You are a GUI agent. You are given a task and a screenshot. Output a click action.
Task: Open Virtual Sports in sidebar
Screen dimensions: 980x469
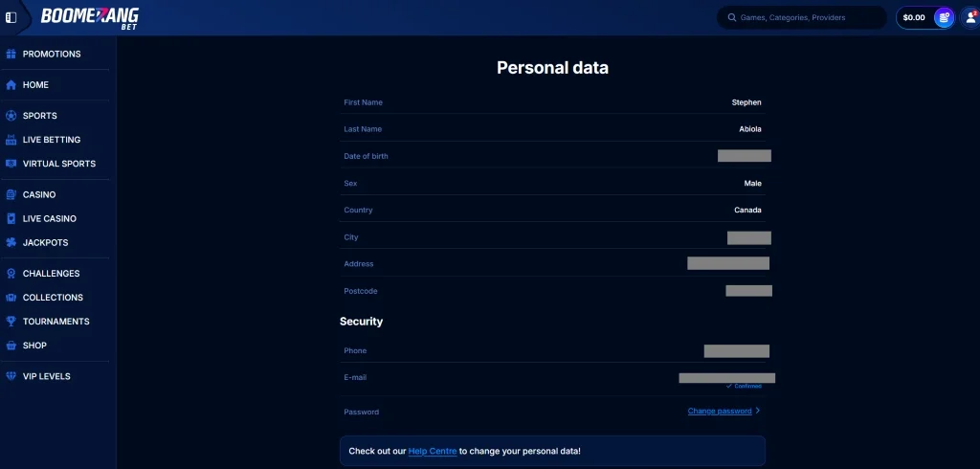pyautogui.click(x=59, y=164)
